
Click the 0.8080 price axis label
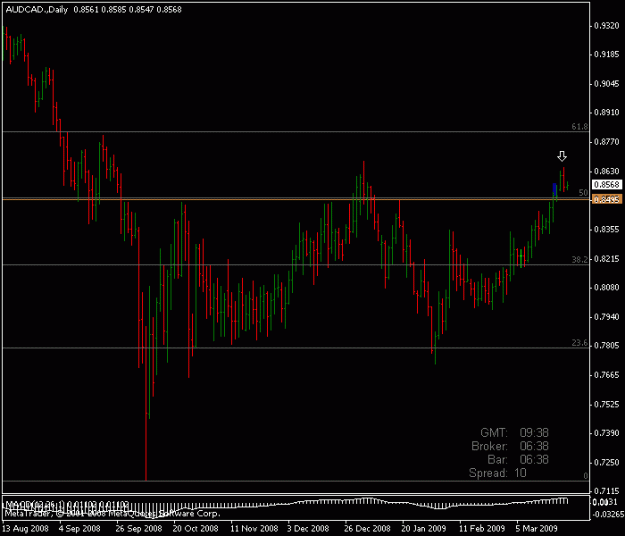tap(607, 287)
